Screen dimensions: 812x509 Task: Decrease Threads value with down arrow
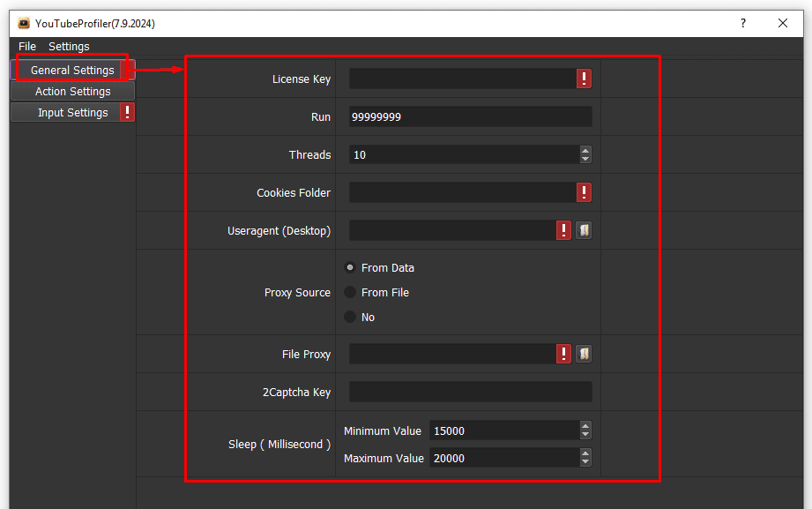click(x=585, y=159)
